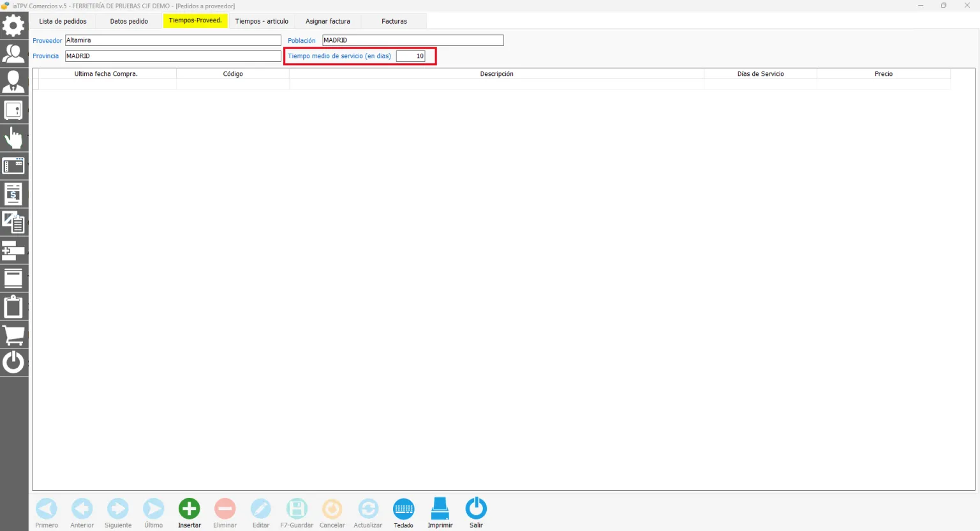The width and height of the screenshot is (980, 531).
Task: Open the safe box sidebar icon
Action: click(13, 110)
